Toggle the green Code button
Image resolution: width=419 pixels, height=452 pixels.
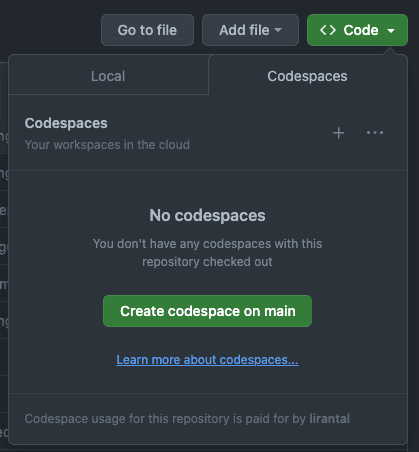click(357, 30)
